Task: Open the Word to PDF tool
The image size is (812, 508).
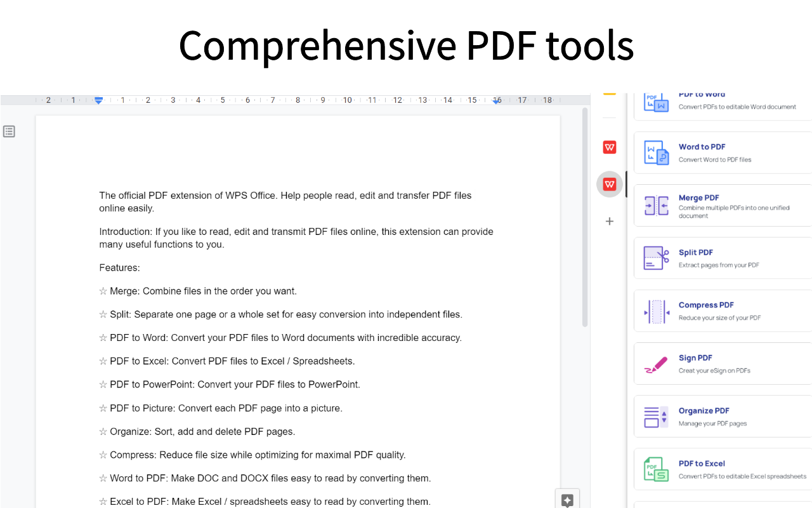Action: [723, 152]
